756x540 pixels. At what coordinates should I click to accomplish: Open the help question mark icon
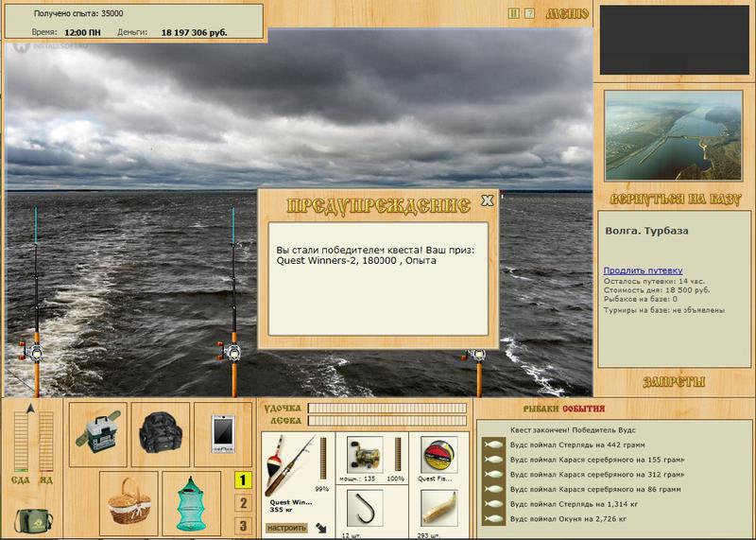[x=529, y=13]
